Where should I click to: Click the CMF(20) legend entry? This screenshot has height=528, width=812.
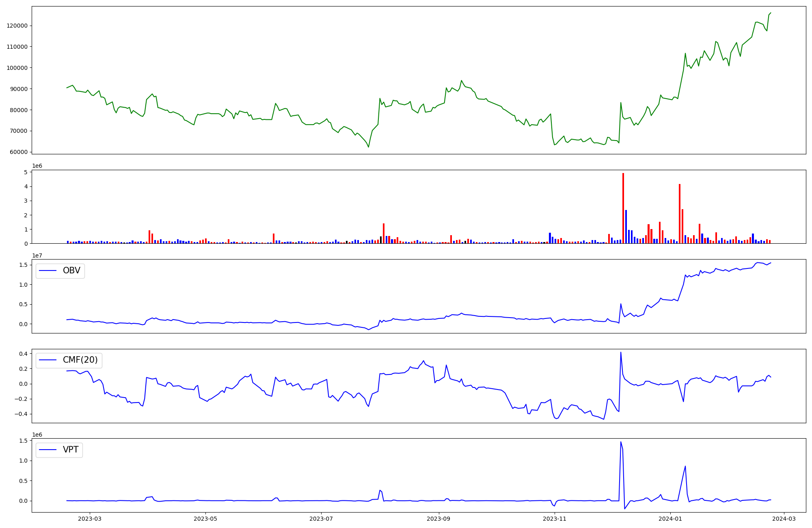tap(80, 360)
